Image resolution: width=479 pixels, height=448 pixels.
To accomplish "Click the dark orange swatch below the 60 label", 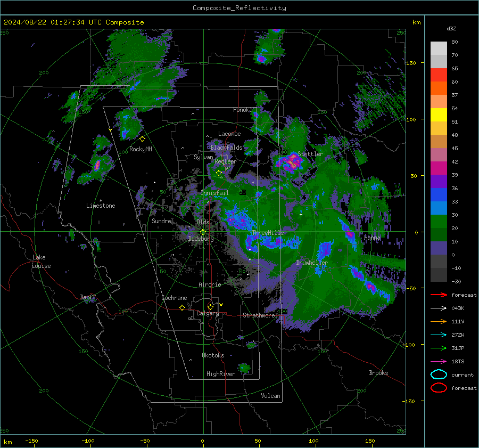I will [439, 88].
